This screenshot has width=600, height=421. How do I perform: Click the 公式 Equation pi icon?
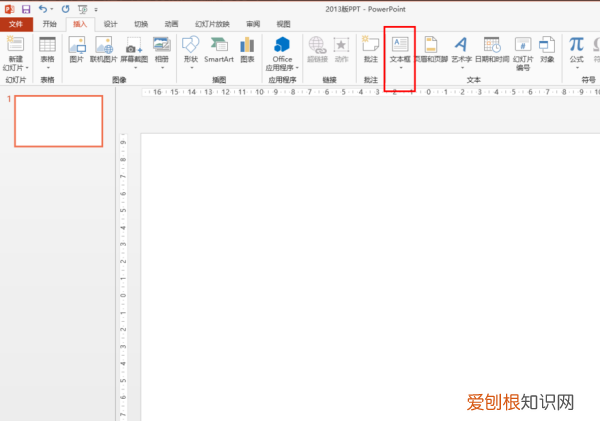coord(576,44)
